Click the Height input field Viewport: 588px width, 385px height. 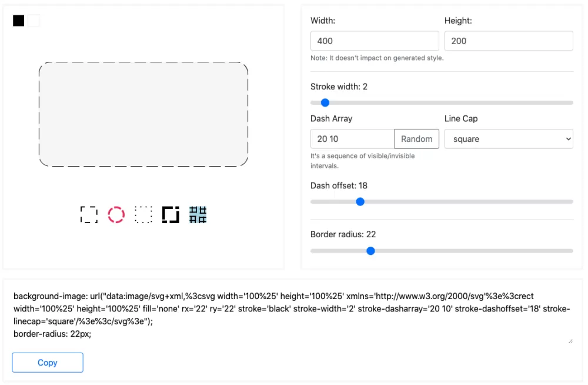coord(509,41)
